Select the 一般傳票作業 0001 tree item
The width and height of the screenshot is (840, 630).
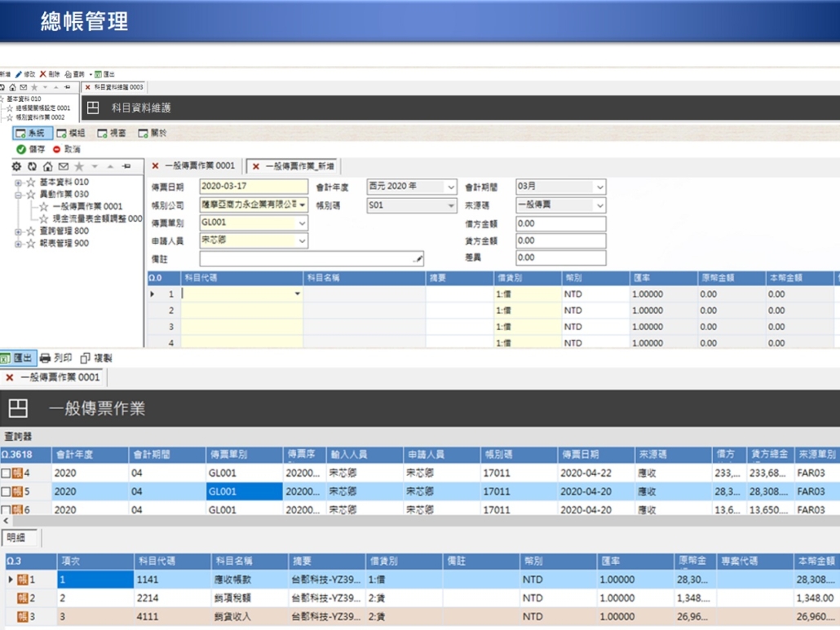pos(87,207)
